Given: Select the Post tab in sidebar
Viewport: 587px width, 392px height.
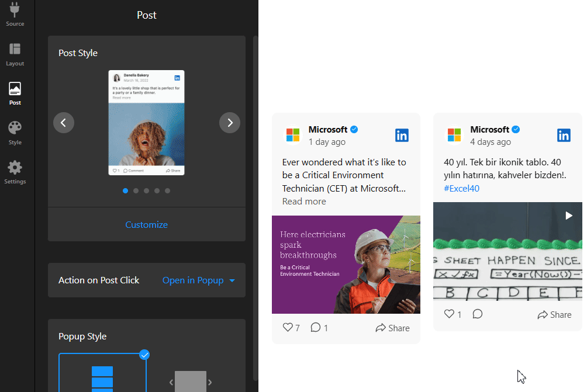Looking at the screenshot, I should tap(15, 93).
